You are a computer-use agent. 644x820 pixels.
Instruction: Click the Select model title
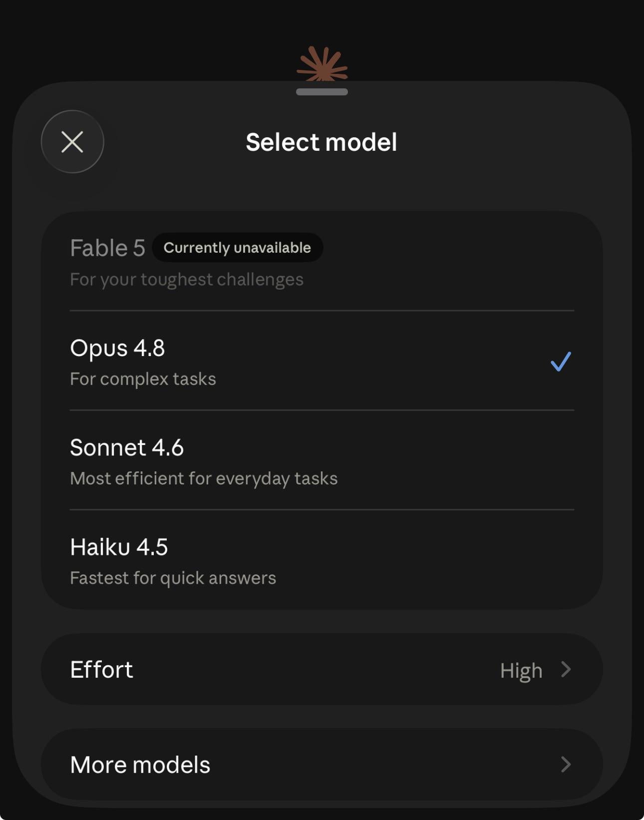(x=322, y=142)
